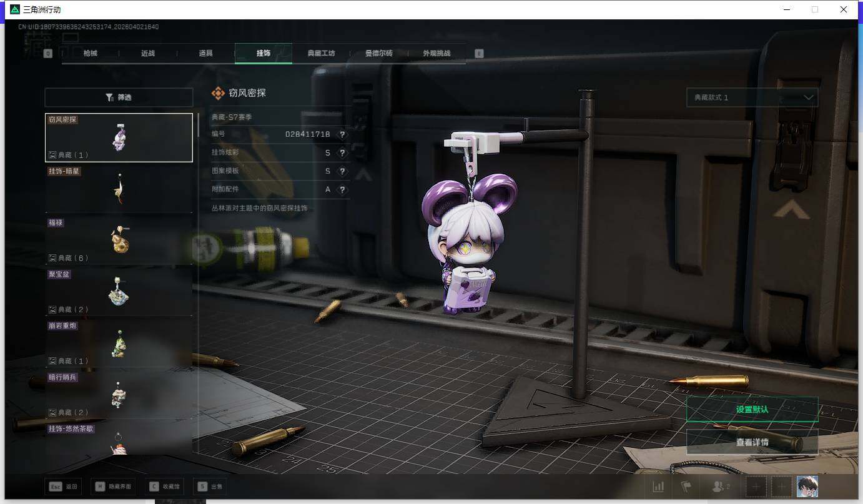
Task: Click the help icon next to 编号
Action: tap(342, 134)
